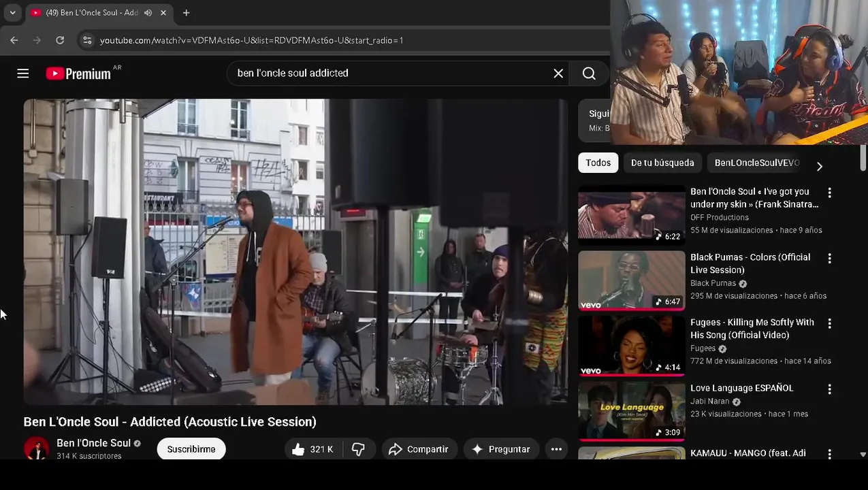Image resolution: width=868 pixels, height=490 pixels.
Task: Go forward in browser history
Action: tap(37, 40)
